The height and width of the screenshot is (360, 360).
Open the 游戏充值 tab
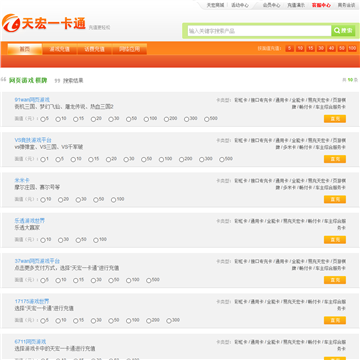point(60,49)
